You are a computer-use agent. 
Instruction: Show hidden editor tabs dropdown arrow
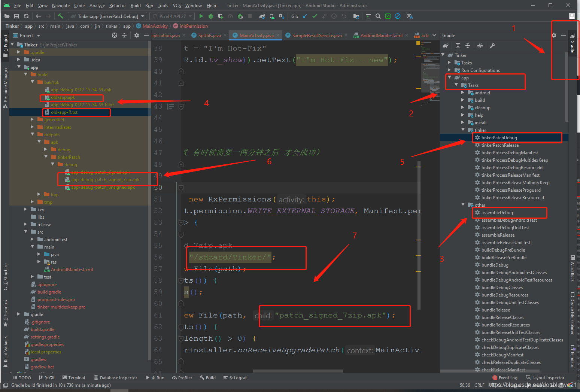434,35
